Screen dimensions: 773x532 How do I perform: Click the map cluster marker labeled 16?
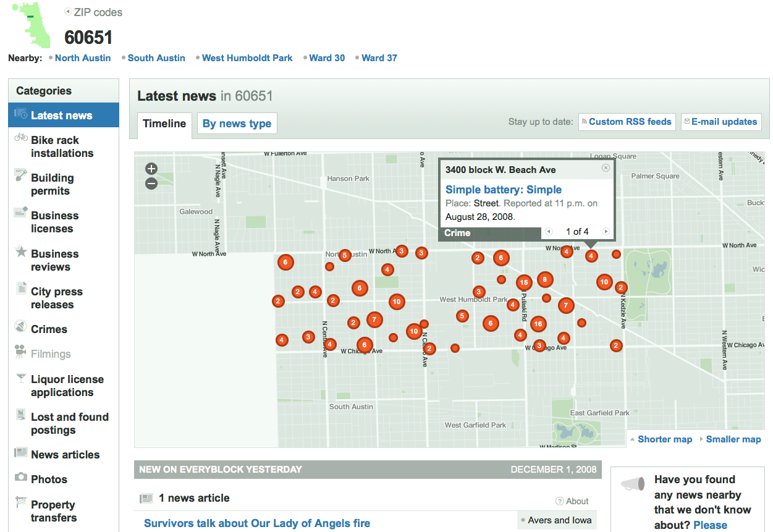point(538,324)
